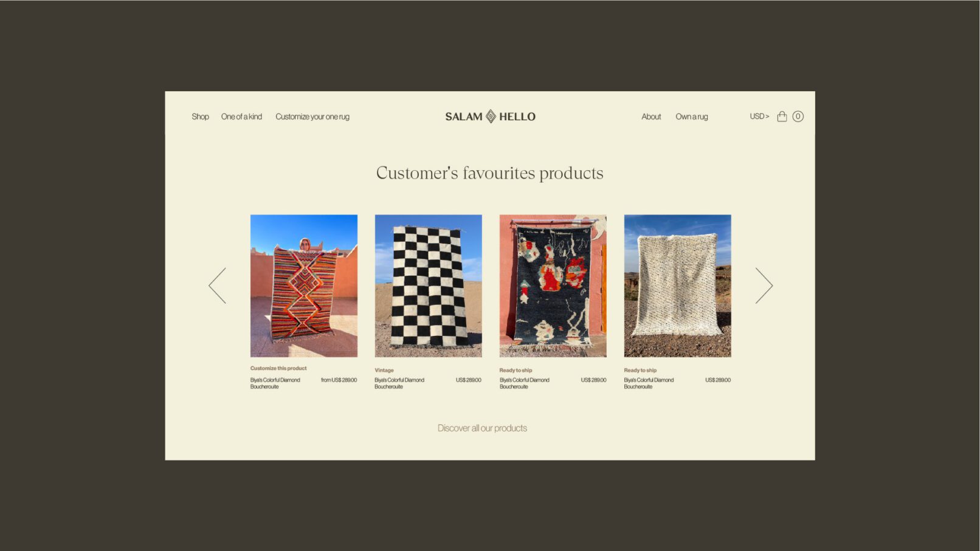
Task: Open the black and white checkered rug image
Action: point(429,286)
